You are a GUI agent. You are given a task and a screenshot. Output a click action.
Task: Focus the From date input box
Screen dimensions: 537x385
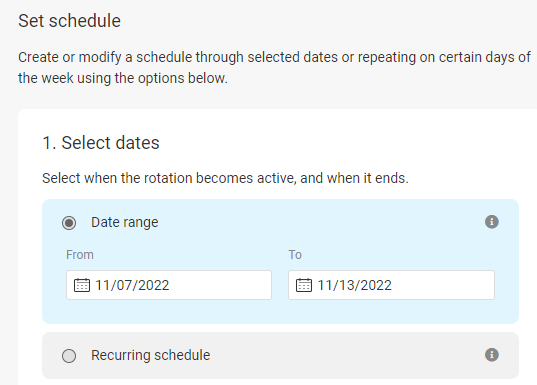pos(169,285)
